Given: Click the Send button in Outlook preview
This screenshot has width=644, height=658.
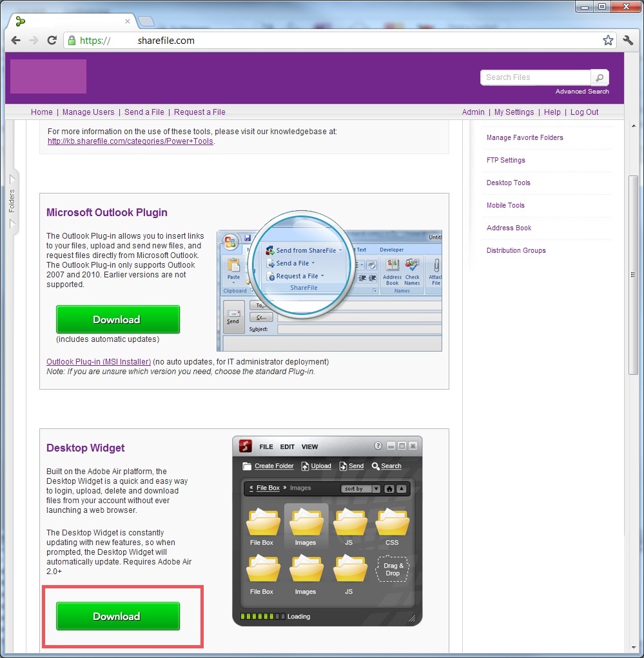Looking at the screenshot, I should click(233, 317).
